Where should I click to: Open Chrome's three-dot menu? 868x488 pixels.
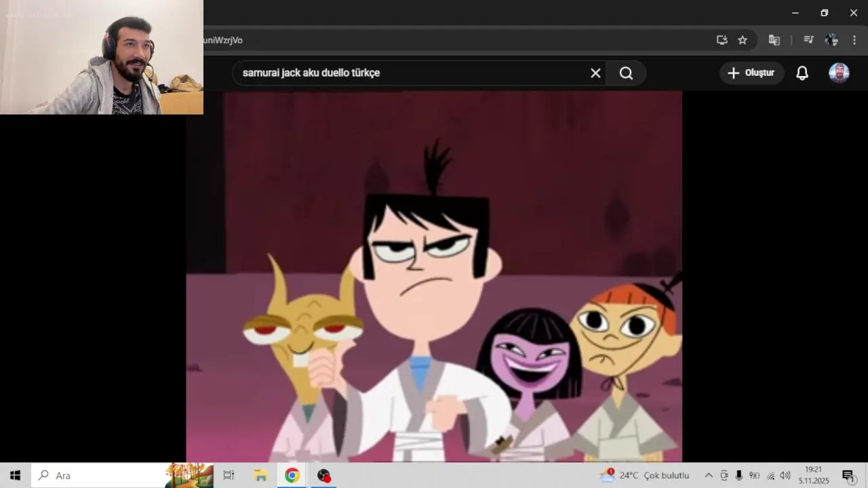click(854, 40)
